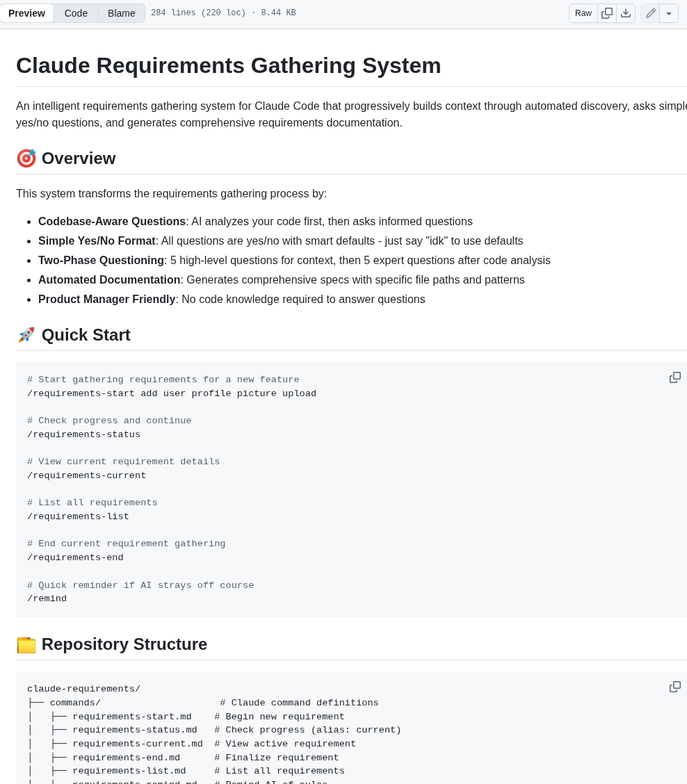Copy the Repository Structure code block
687x784 pixels.
pyautogui.click(x=674, y=686)
